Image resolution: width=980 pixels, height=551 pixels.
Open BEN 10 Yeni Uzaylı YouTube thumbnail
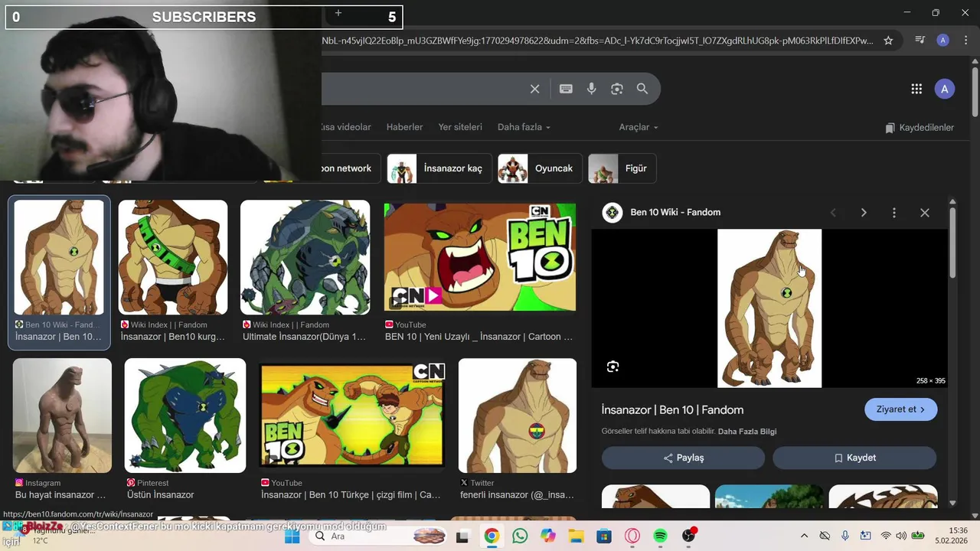coord(480,257)
